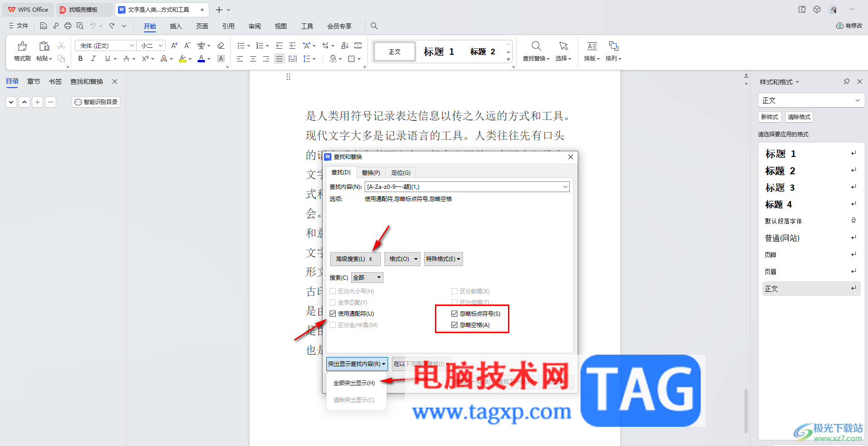Click the document vertical scrollbar thumb
The height and width of the screenshot is (446, 868).
pos(746,411)
